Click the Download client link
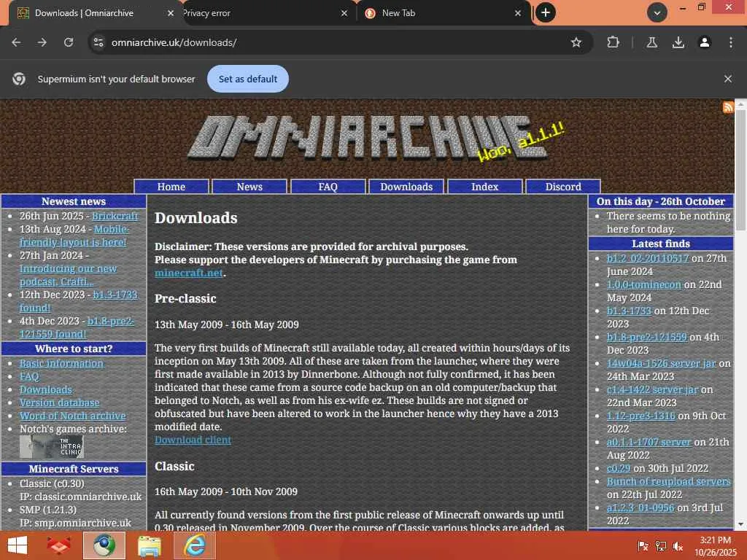747x560 pixels. [x=193, y=440]
